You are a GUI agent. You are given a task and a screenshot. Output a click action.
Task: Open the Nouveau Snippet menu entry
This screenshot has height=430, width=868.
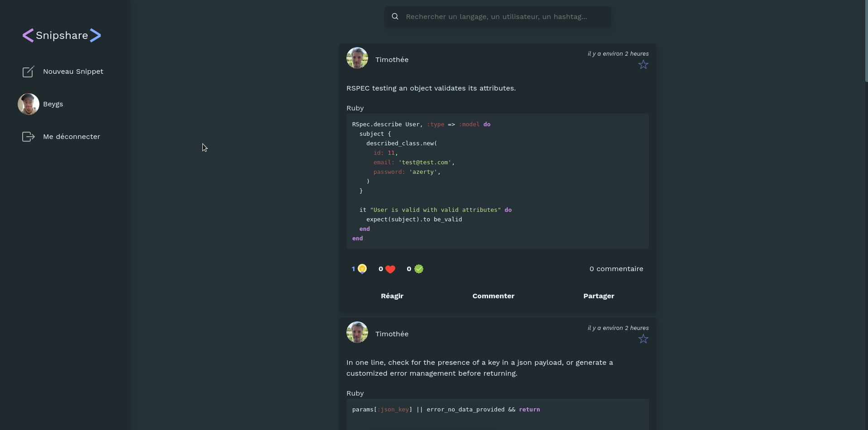pyautogui.click(x=63, y=72)
